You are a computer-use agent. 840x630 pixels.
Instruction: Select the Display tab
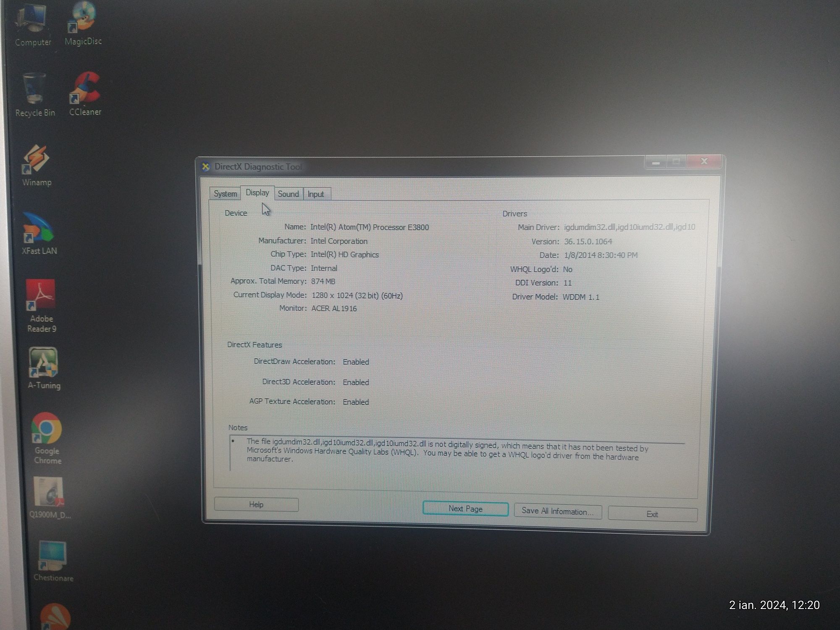(257, 193)
